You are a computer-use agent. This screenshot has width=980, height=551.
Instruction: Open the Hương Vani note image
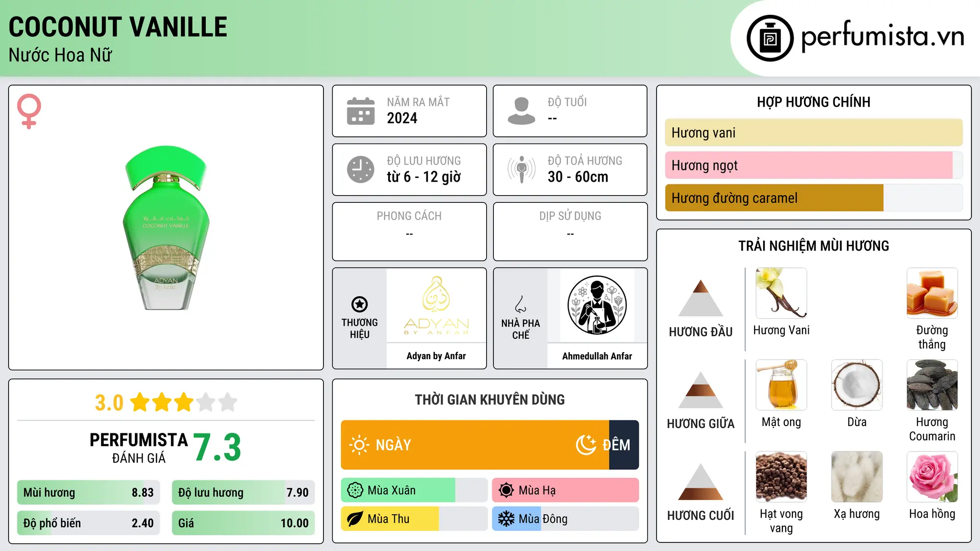pyautogui.click(x=781, y=293)
